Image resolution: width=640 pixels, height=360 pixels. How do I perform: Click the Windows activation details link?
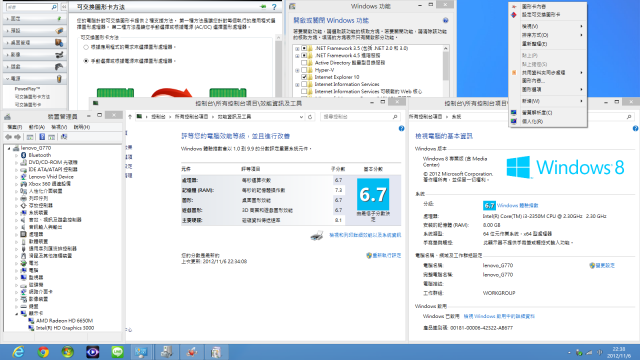tap(499, 316)
